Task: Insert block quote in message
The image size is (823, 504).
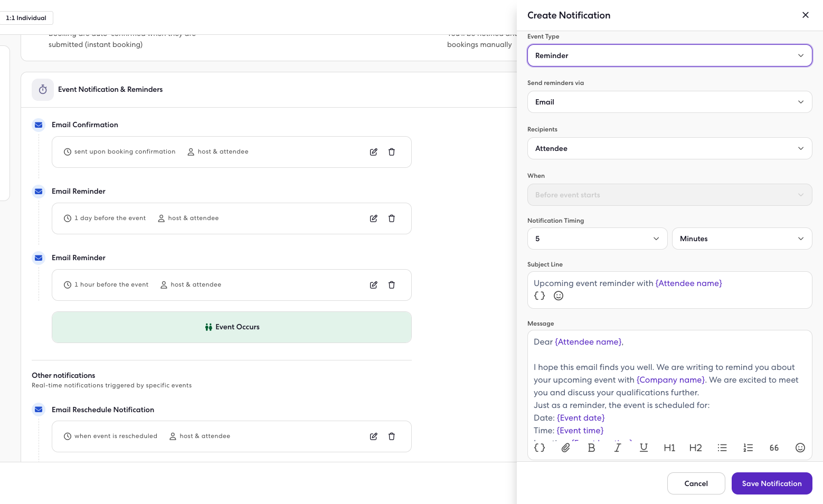Action: pyautogui.click(x=774, y=448)
